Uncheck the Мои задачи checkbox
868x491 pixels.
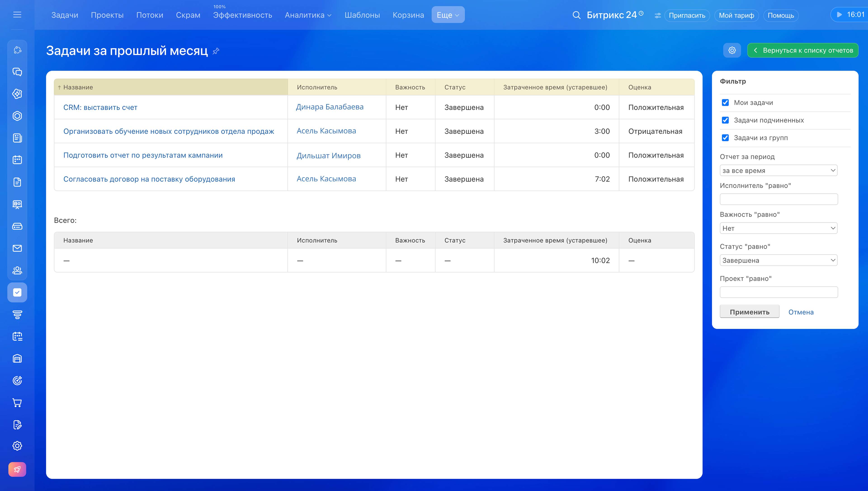click(725, 102)
